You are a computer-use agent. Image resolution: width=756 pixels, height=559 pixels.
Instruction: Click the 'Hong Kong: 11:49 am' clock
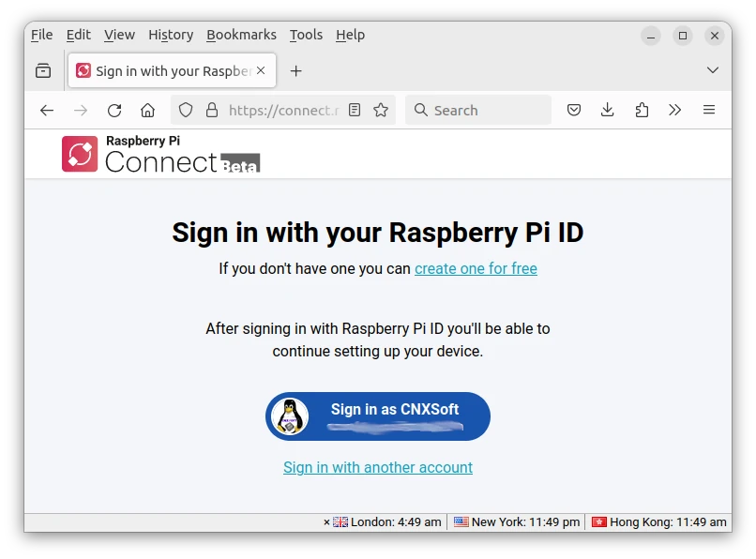[x=668, y=521]
